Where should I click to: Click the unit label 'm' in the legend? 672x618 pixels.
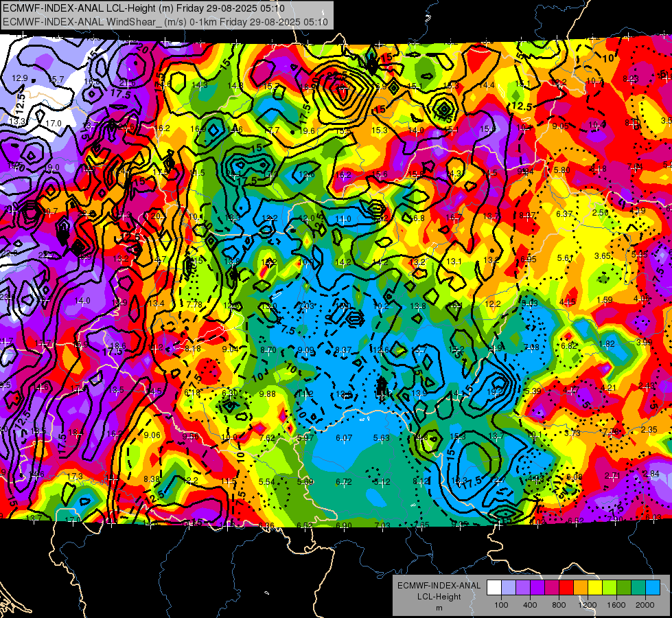tap(439, 608)
